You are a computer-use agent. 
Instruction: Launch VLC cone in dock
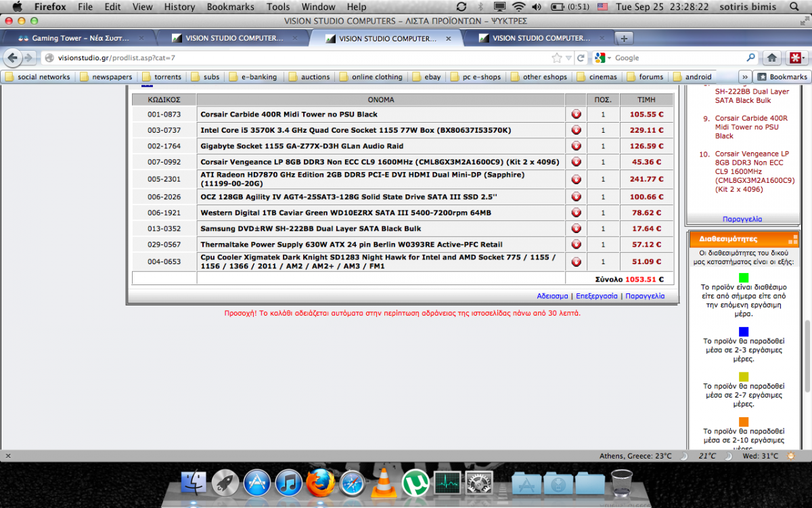click(x=384, y=483)
